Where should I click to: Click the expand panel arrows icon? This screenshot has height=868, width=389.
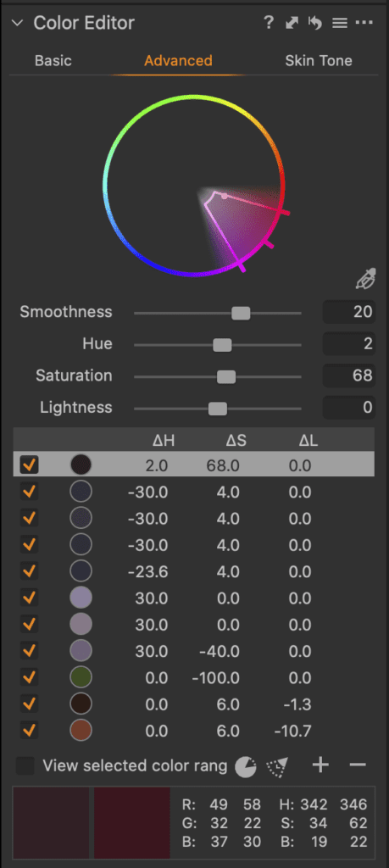[292, 23]
